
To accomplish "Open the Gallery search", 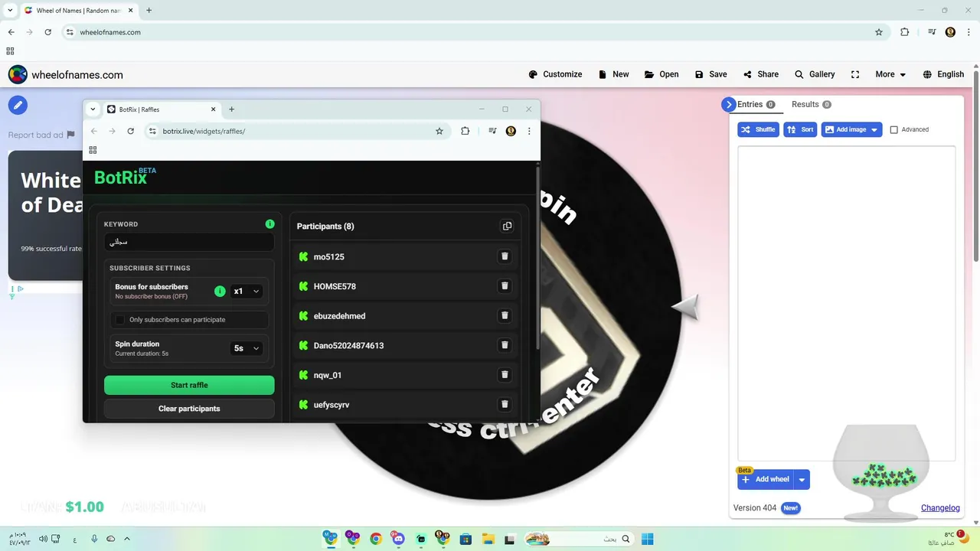I will [815, 74].
